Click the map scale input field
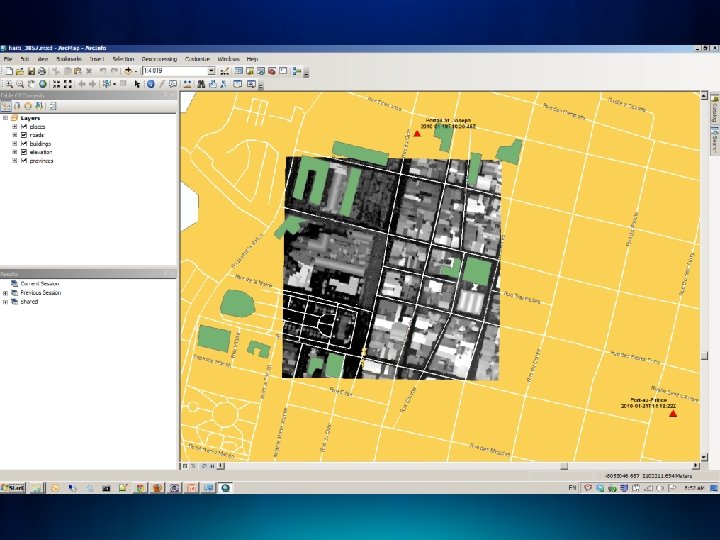 pyautogui.click(x=174, y=71)
